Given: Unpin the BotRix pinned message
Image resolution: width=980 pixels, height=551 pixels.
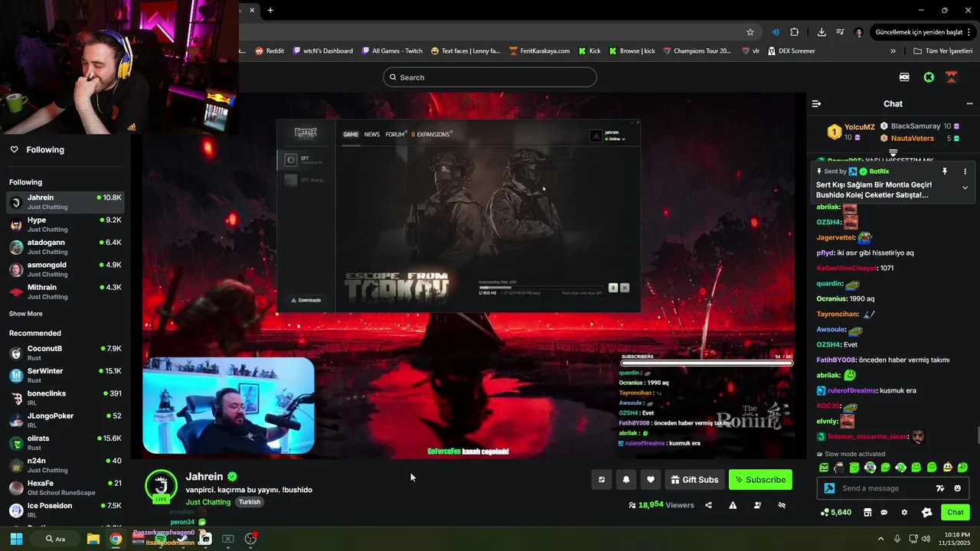Looking at the screenshot, I should point(945,171).
